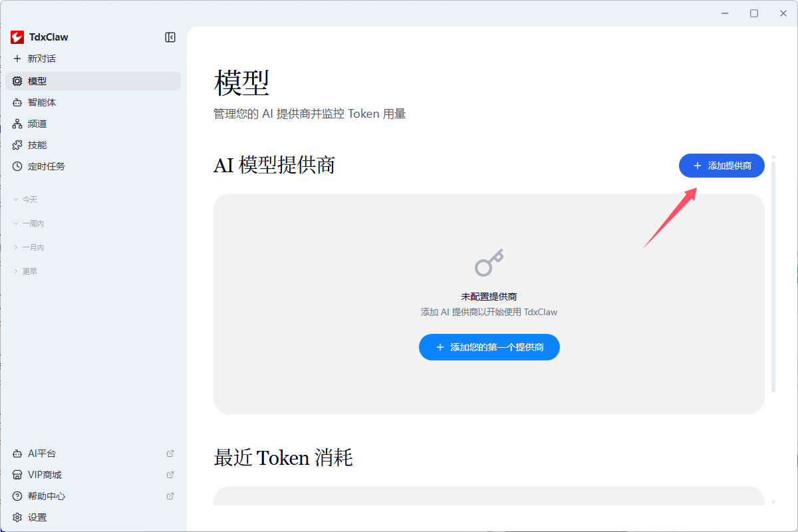
Task: Click the scrollbar down arrow
Action: pyautogui.click(x=773, y=502)
